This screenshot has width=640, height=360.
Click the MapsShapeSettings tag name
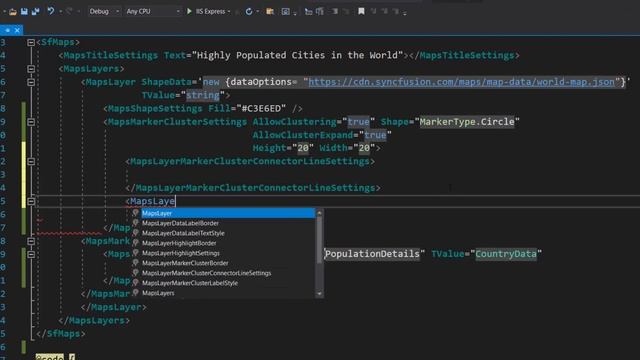pyautogui.click(x=155, y=109)
